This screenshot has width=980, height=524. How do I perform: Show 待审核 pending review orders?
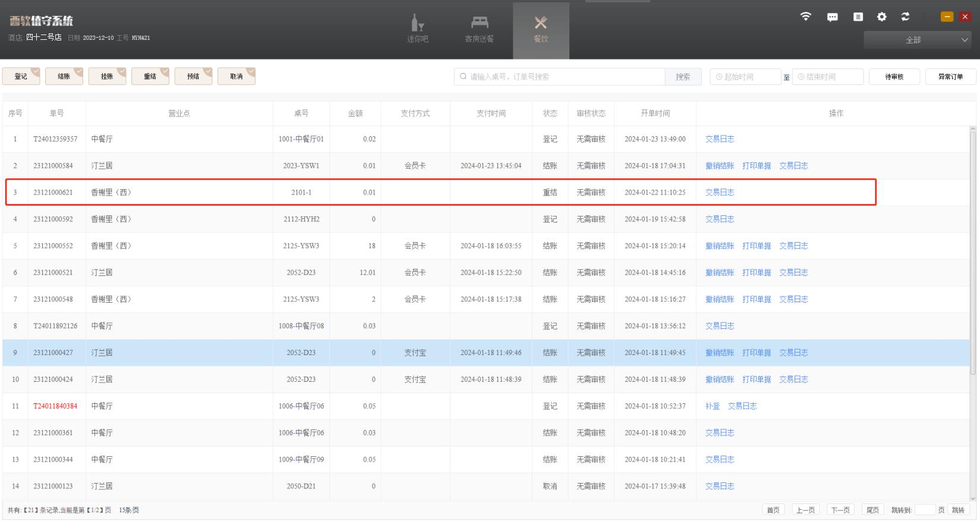pos(894,77)
